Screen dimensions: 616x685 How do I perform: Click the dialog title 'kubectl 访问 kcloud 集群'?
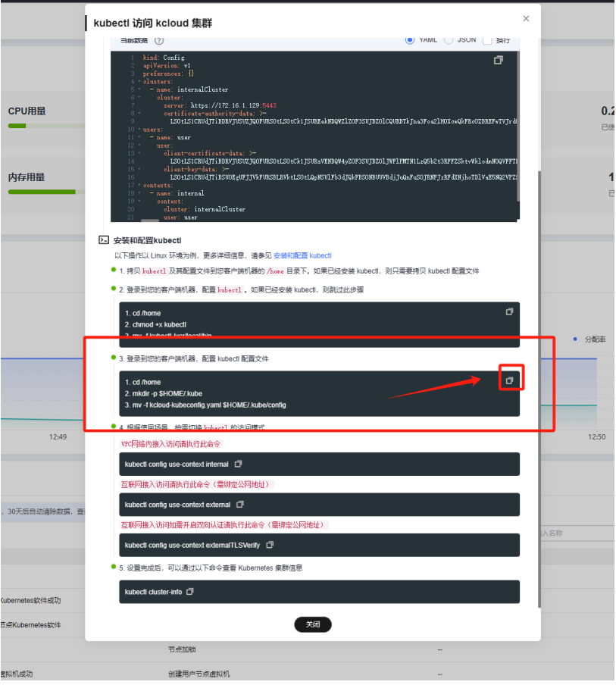pos(153,23)
